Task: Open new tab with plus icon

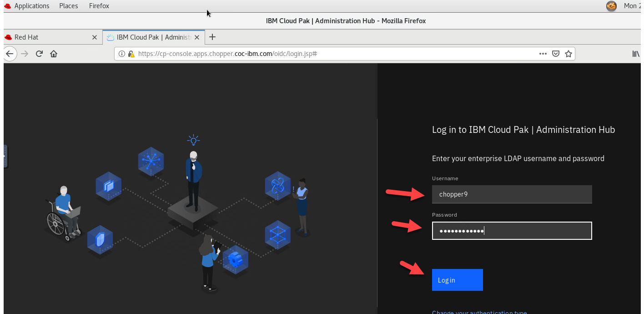Action: [212, 37]
